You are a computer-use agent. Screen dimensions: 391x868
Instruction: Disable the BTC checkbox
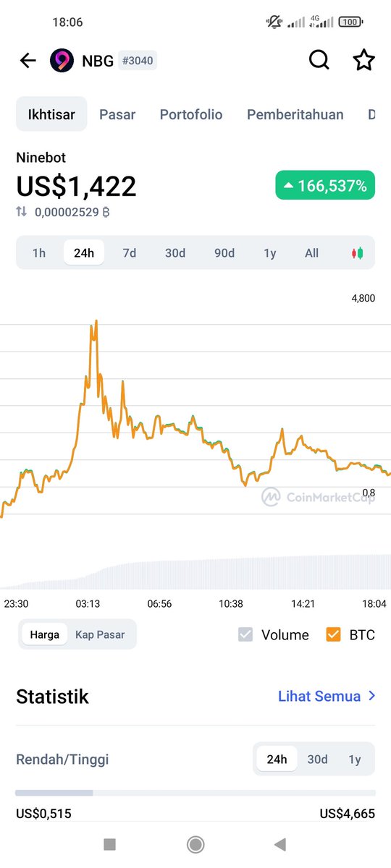click(333, 634)
